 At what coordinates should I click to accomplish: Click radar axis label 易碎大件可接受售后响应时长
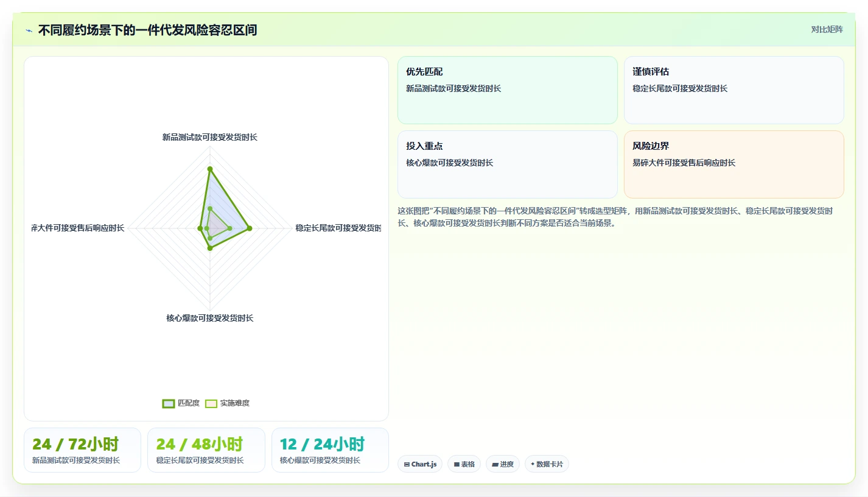tap(78, 228)
